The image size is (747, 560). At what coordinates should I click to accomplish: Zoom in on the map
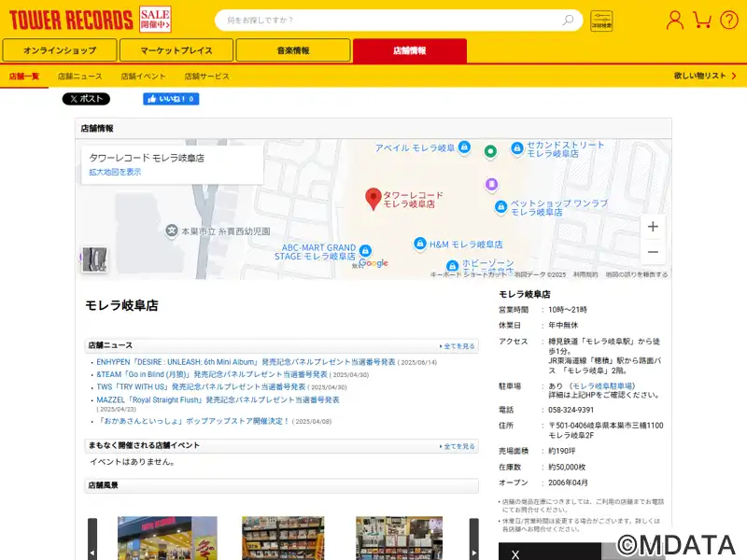point(653,227)
